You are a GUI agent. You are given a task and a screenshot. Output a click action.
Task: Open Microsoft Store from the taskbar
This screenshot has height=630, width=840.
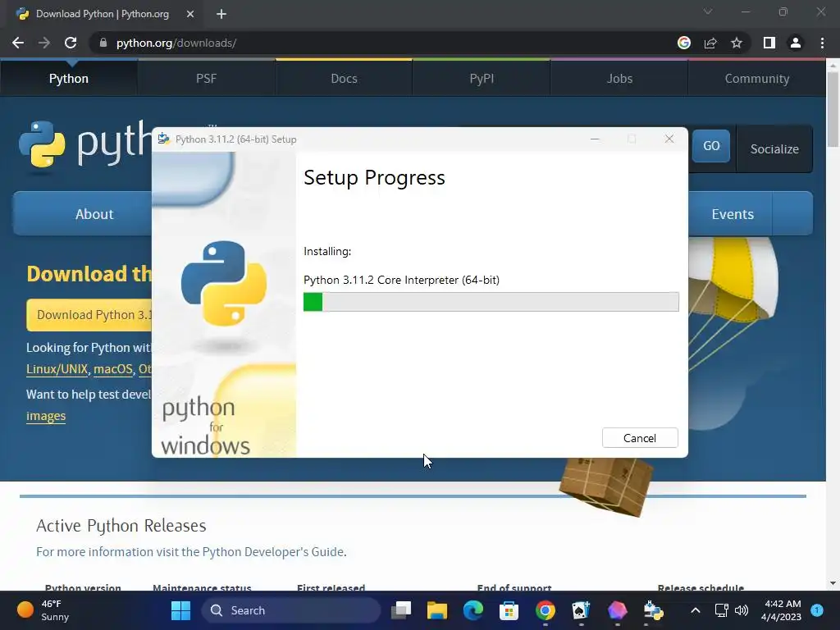tap(509, 610)
